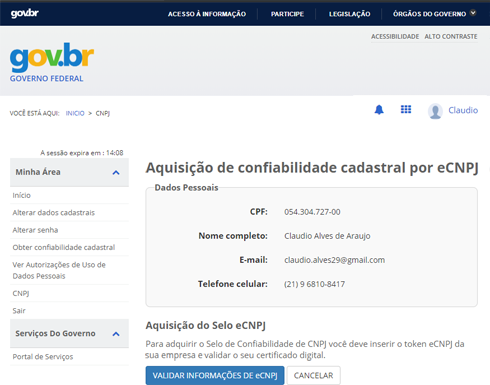Viewport: 490px width, 385px height.
Task: Click the Cancelar button
Action: tap(313, 375)
